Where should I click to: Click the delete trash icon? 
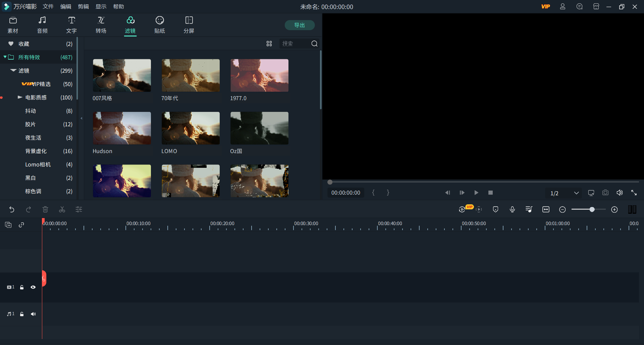pyautogui.click(x=45, y=210)
